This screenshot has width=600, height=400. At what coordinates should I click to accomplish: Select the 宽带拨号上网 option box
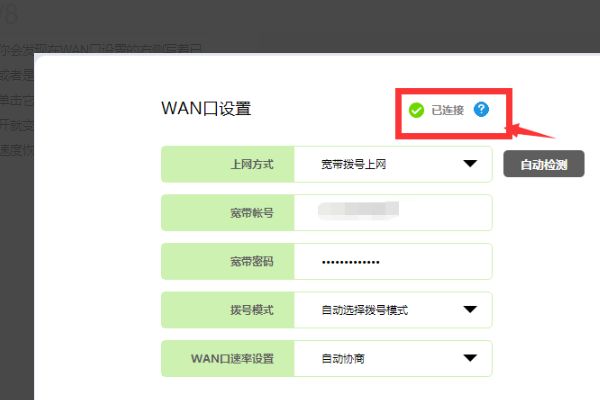pos(393,164)
